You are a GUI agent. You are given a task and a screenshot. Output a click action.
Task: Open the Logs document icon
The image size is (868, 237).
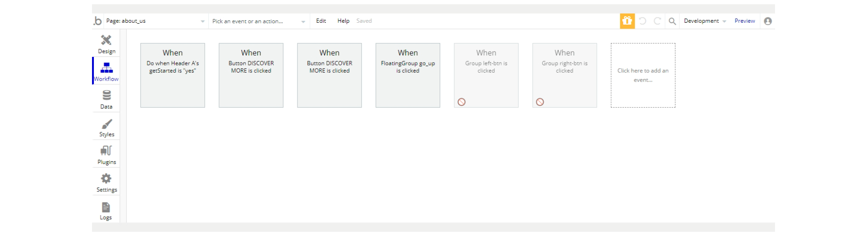tap(106, 208)
